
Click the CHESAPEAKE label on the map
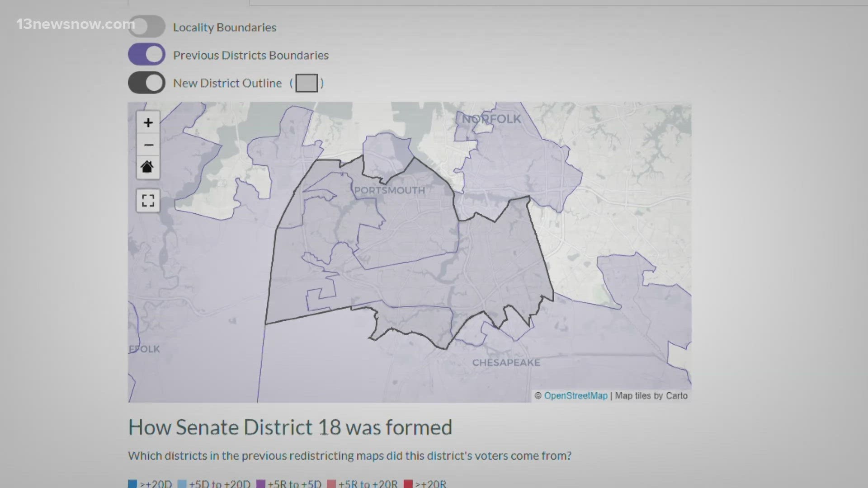click(x=506, y=362)
